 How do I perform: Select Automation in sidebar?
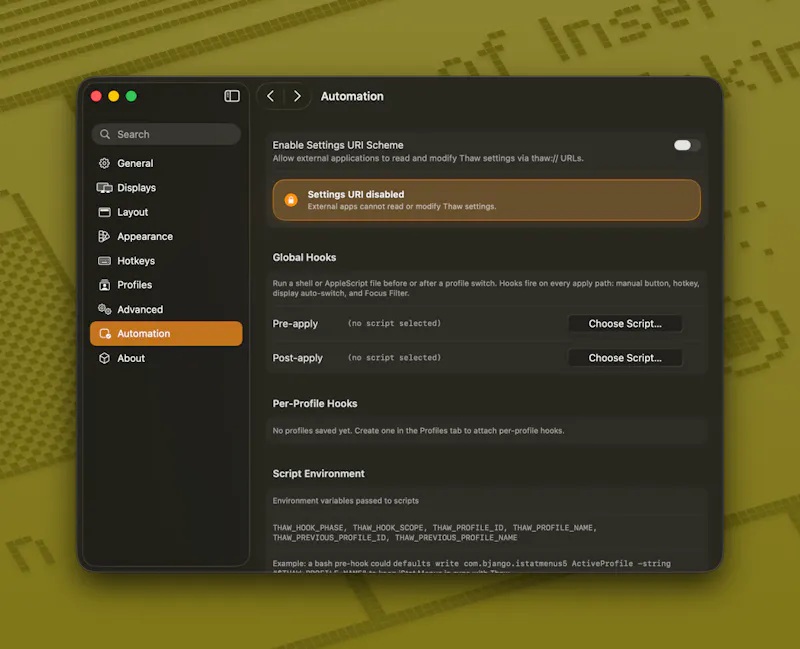[166, 334]
